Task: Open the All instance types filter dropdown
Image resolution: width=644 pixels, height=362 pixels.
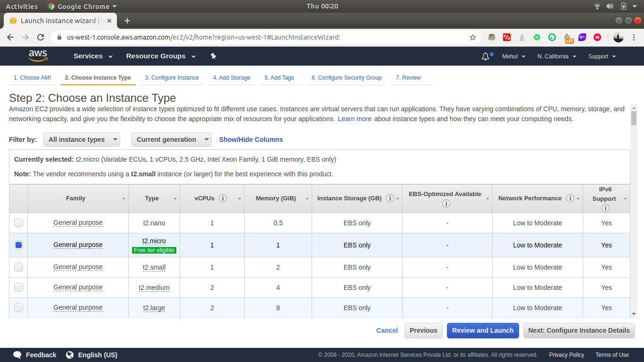Action: point(82,140)
